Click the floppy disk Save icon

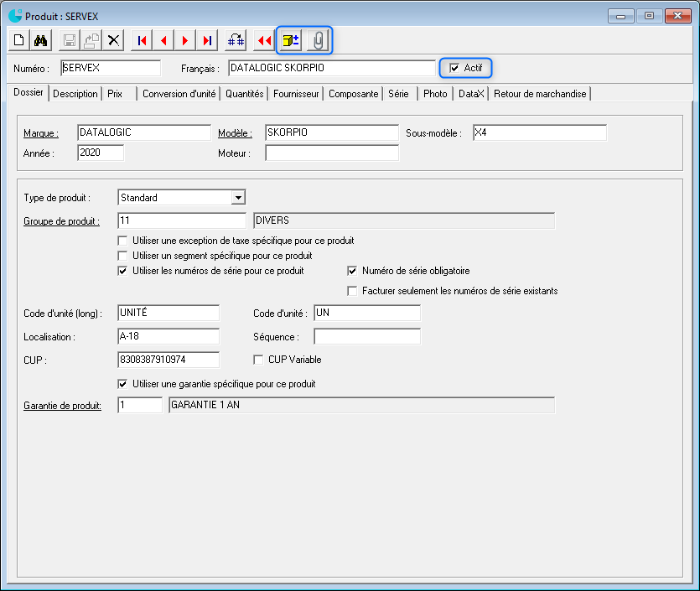coord(70,40)
